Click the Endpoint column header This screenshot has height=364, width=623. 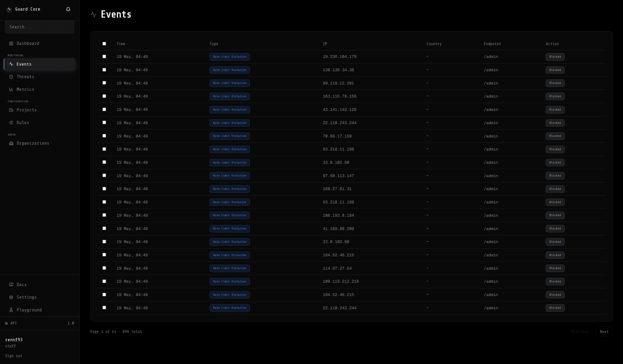click(492, 44)
